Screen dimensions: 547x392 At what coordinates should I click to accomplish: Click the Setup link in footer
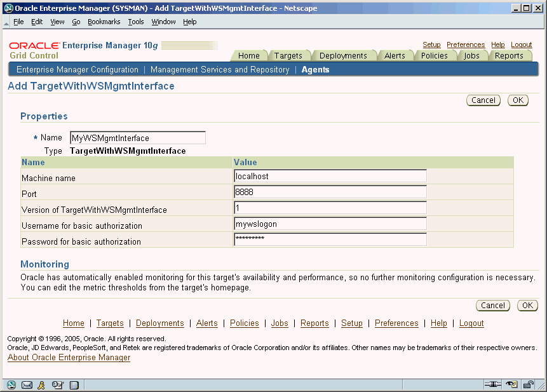click(352, 323)
